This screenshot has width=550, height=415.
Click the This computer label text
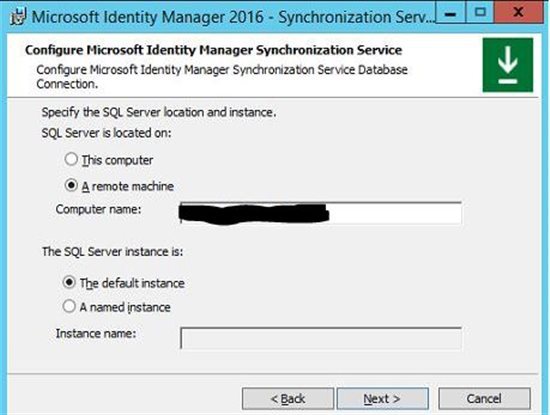point(118,160)
